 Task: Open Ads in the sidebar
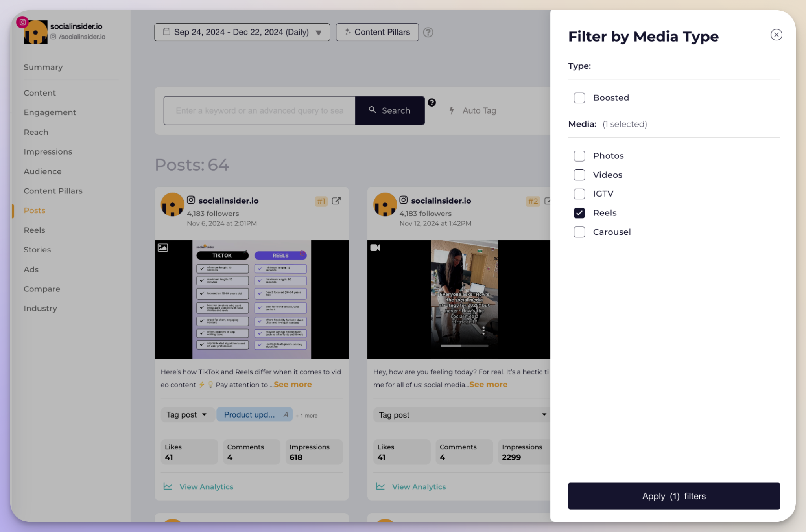coord(31,269)
